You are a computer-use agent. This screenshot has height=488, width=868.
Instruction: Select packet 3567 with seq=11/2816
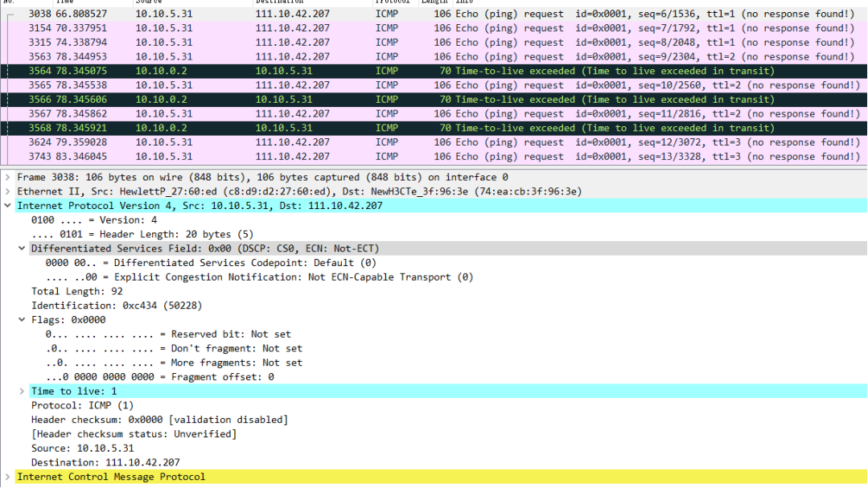click(434, 114)
